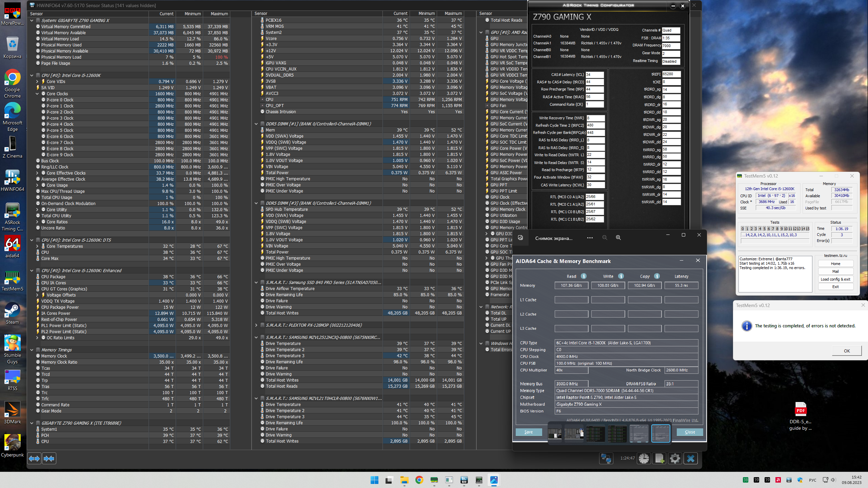Collapse the Memory Timings section
868x488 pixels.
pyautogui.click(x=32, y=350)
